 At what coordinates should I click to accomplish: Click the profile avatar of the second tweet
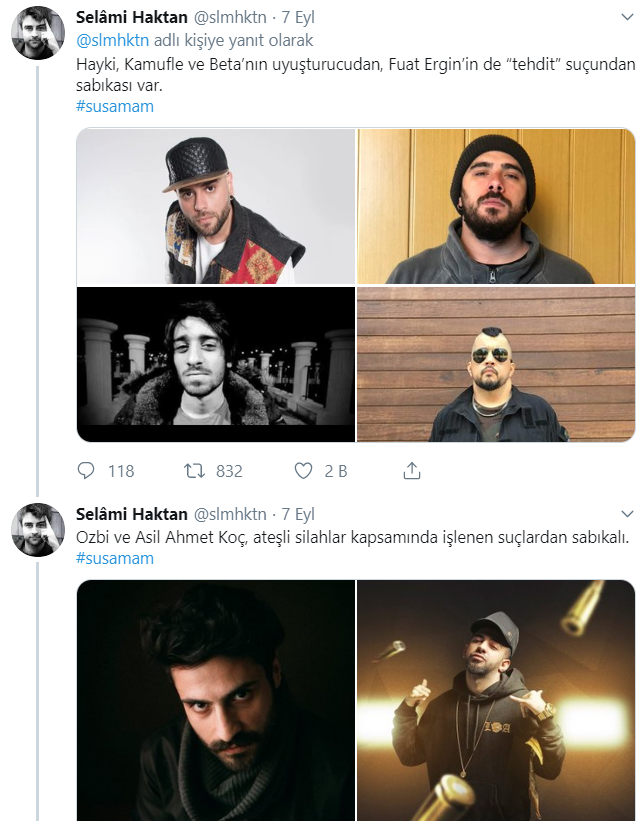(38, 530)
